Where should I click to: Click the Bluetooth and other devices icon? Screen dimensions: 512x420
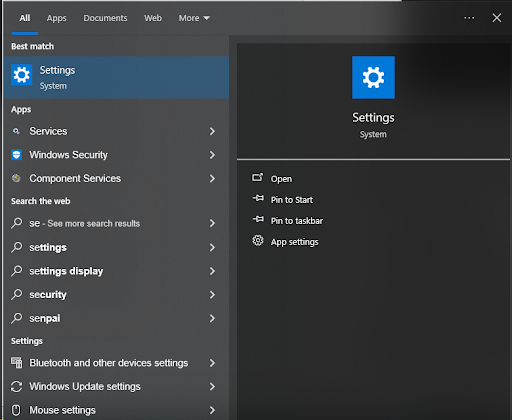[x=16, y=363]
